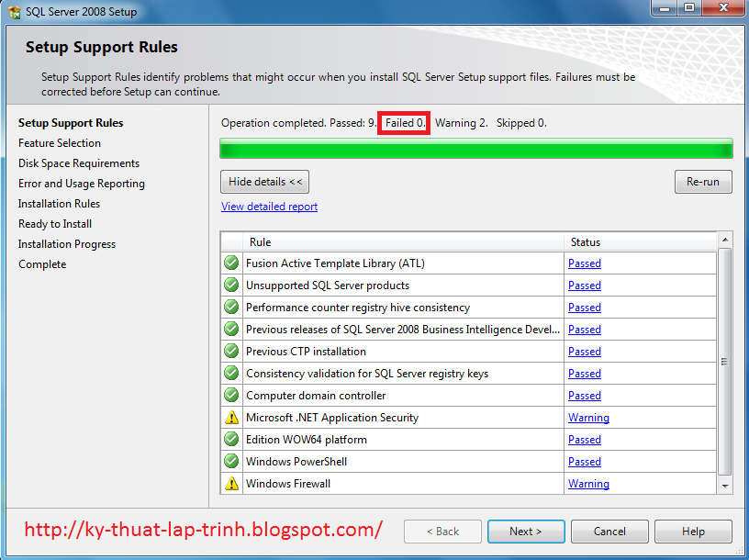Click the rule list scrollbar thumb
Viewport: 749px width, 560px height.
click(x=725, y=361)
